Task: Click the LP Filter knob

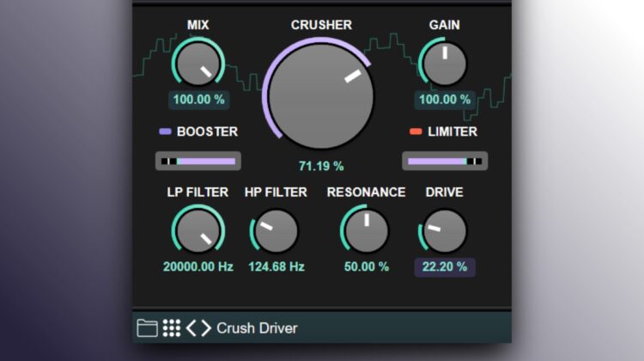Action: click(198, 231)
